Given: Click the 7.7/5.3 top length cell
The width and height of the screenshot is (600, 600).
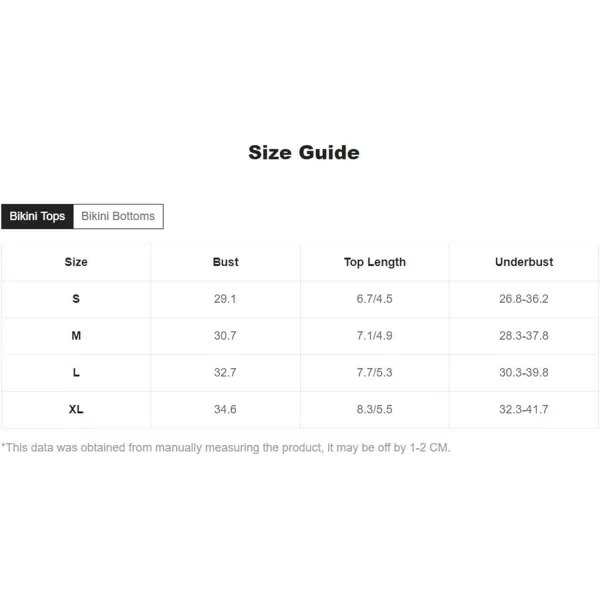Looking at the screenshot, I should tap(375, 373).
